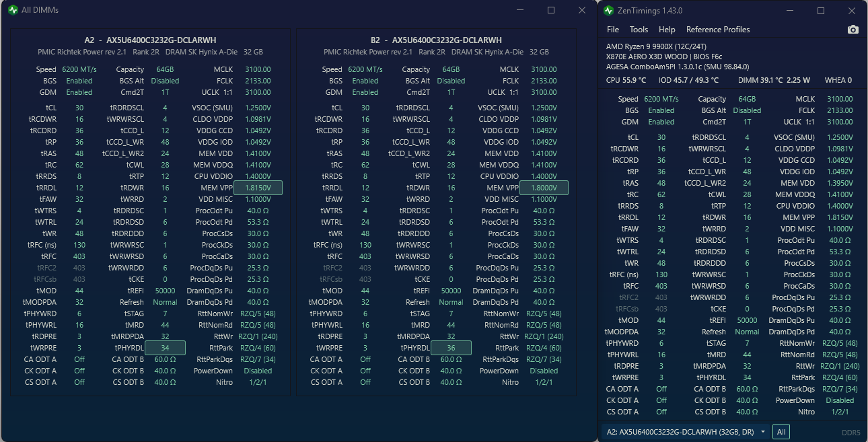The image size is (868, 442).
Task: Take a screenshot with the ZenTimings camera icon
Action: point(853,30)
